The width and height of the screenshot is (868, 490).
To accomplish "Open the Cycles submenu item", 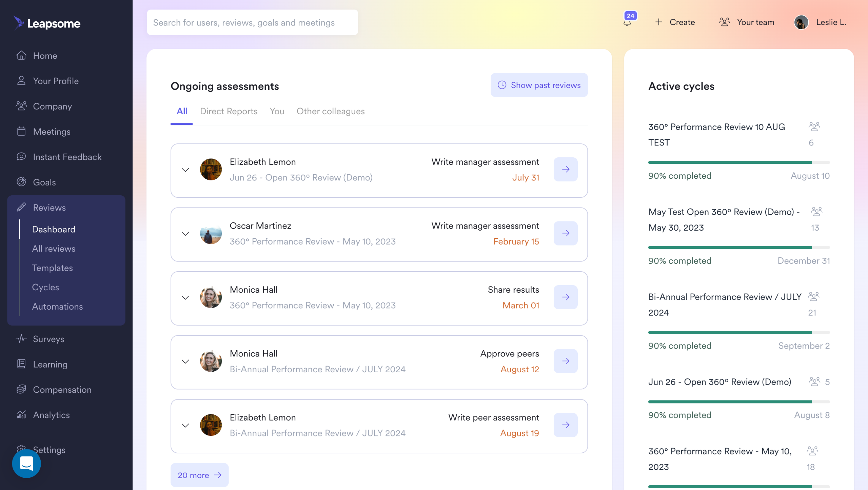I will (45, 287).
